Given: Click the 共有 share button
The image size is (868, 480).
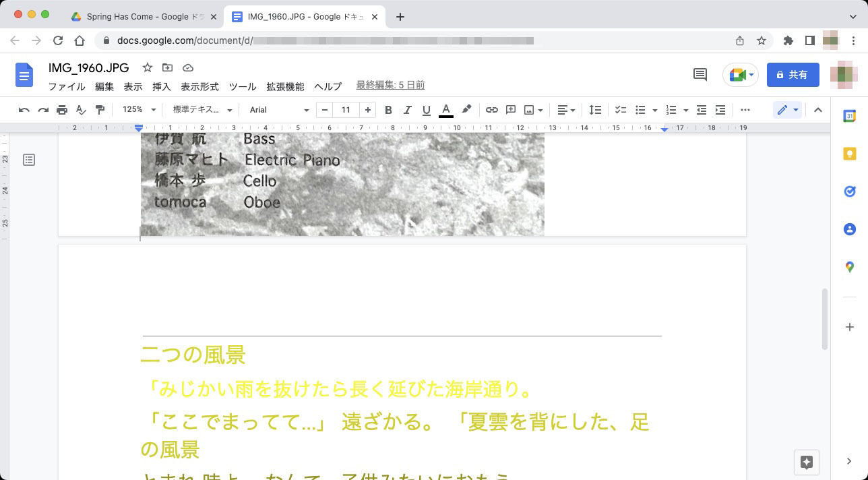Looking at the screenshot, I should tap(793, 74).
